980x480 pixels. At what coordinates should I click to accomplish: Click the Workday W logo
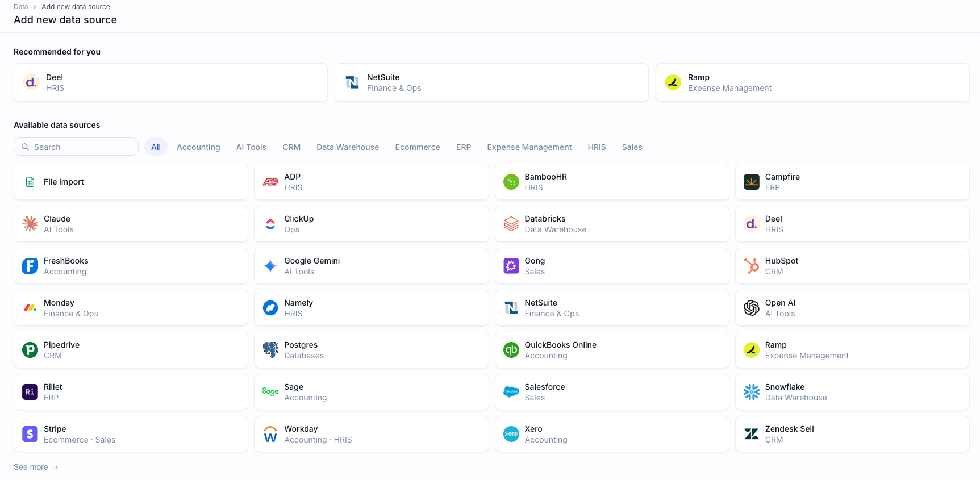click(270, 434)
